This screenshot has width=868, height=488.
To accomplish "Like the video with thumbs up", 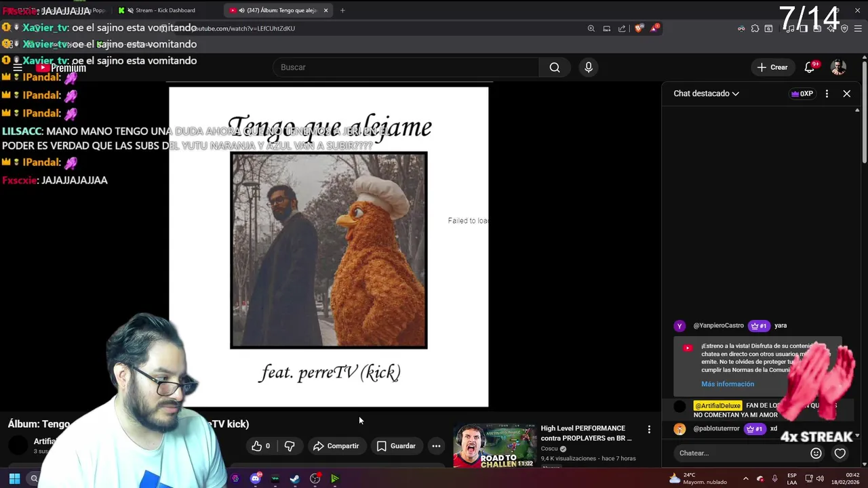I will [x=261, y=446].
